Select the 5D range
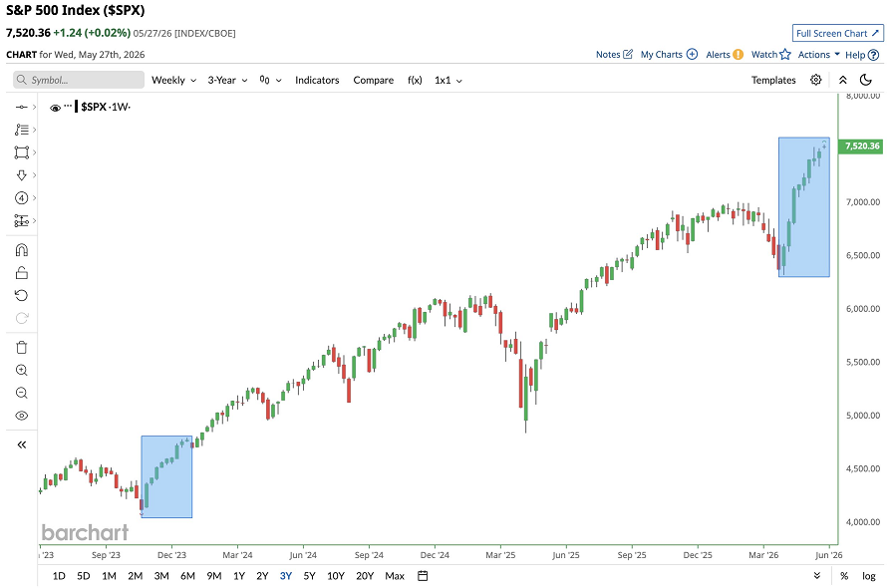Screen dimensions: 891x588 tap(84, 576)
